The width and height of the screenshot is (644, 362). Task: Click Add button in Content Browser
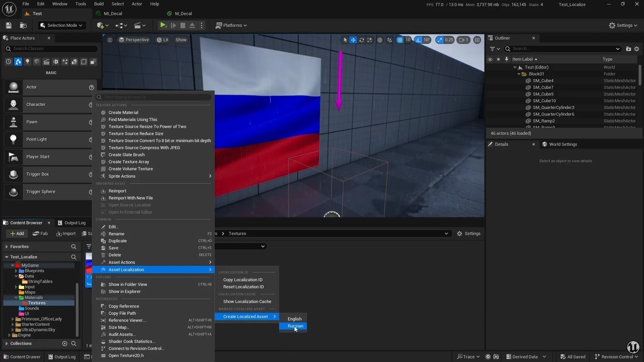point(17,234)
